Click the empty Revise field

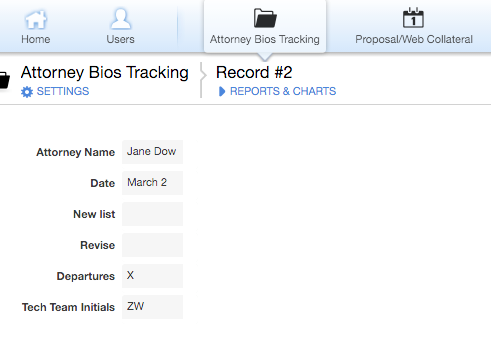[x=152, y=245]
